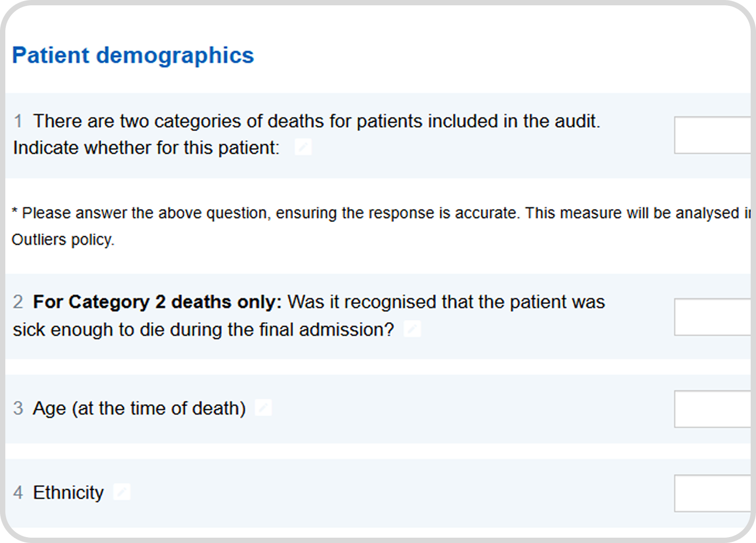756x543 pixels.
Task: Open the death category answer box for question 1
Action: click(x=713, y=135)
